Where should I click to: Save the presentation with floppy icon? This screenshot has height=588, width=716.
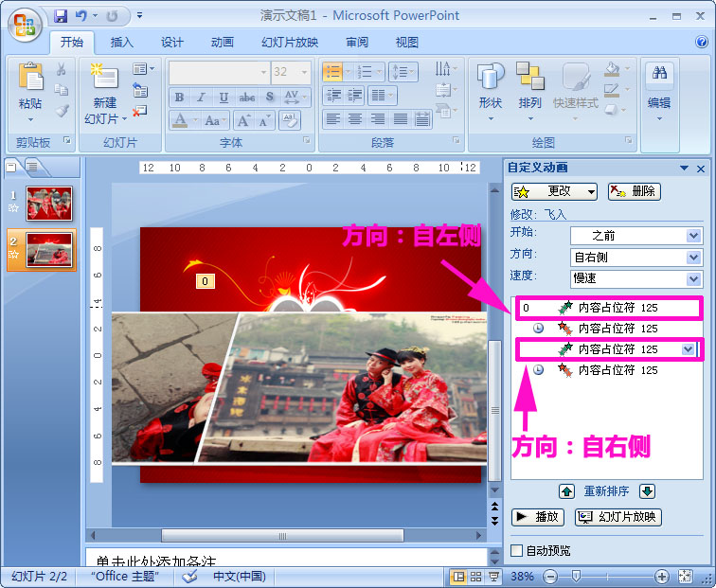click(x=61, y=16)
